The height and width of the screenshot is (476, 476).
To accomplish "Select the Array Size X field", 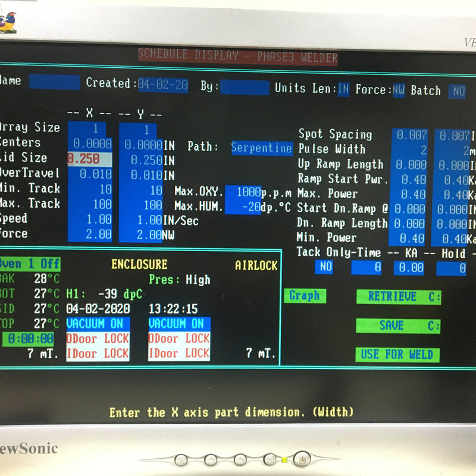I will tap(87, 129).
